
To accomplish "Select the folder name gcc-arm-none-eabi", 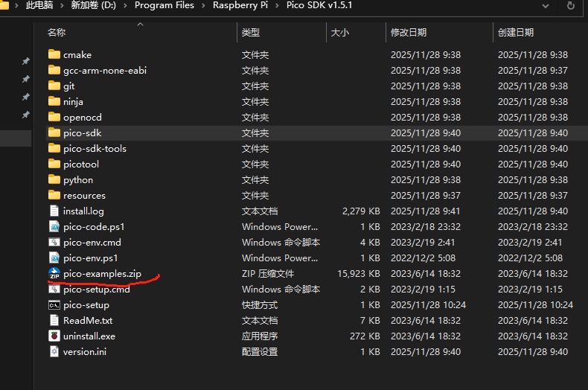I will tap(105, 71).
